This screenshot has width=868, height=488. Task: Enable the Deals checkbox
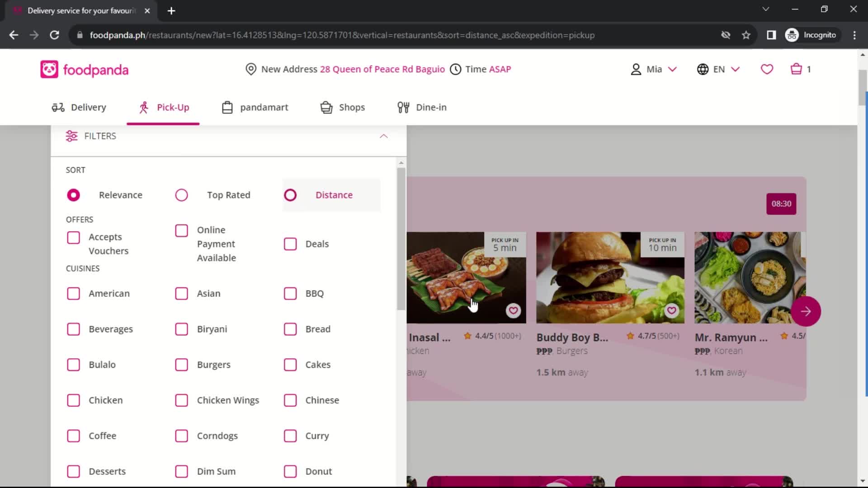point(290,244)
